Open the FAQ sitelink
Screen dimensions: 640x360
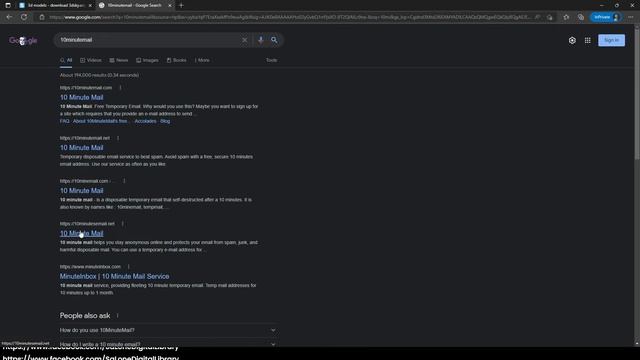(x=64, y=121)
